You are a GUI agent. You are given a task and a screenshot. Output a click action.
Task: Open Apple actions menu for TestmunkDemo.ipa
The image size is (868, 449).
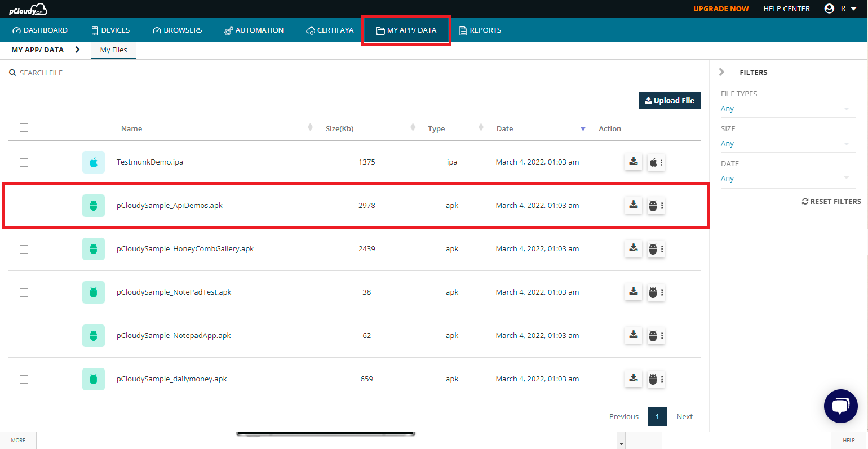click(x=656, y=162)
